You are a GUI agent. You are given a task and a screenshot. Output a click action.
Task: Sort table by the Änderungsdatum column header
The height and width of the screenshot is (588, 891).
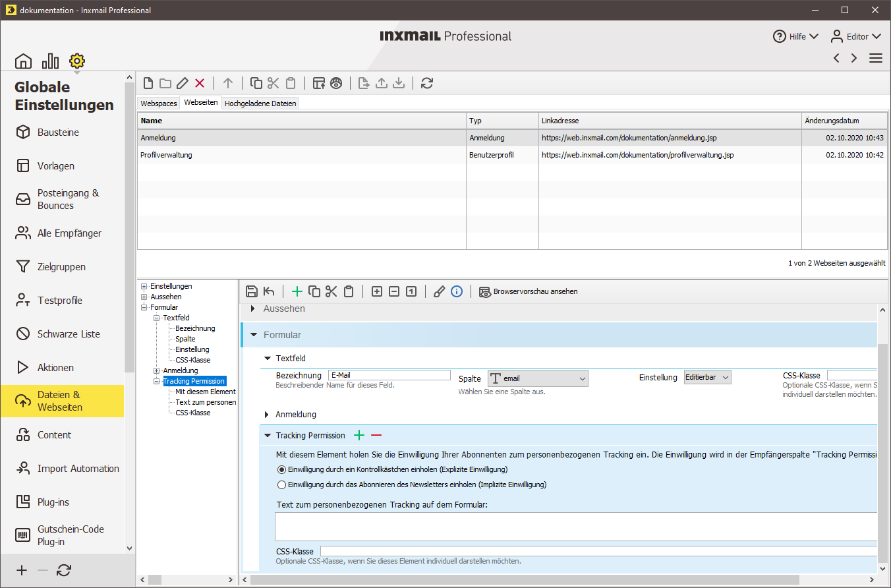click(x=844, y=121)
